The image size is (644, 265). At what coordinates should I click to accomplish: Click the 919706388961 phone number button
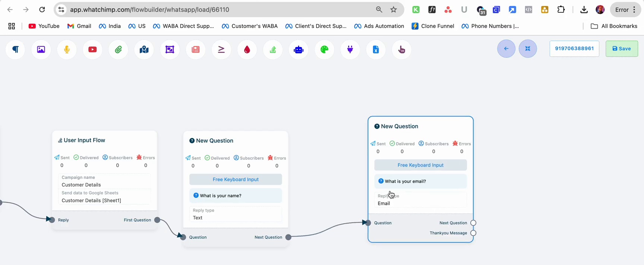tap(574, 49)
